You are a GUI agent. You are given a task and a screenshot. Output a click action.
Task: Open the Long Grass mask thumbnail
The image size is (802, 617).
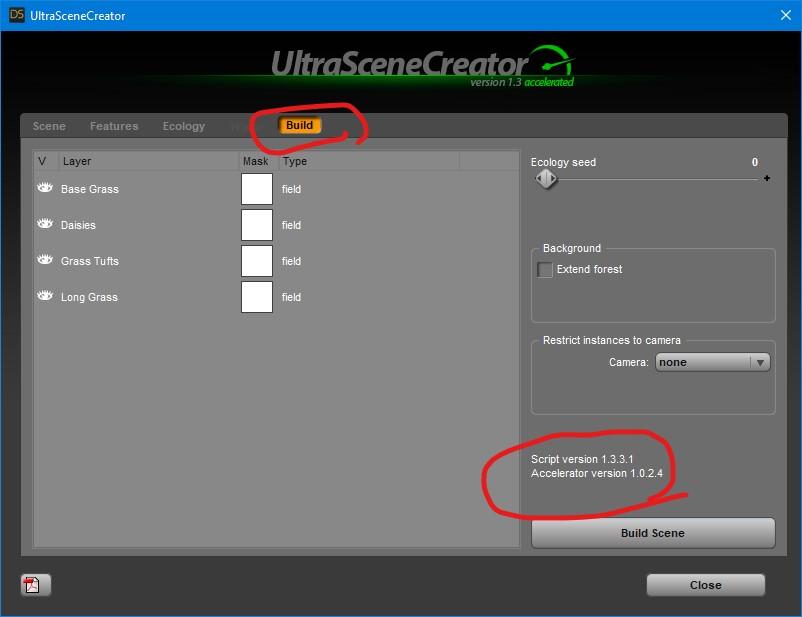[257, 297]
